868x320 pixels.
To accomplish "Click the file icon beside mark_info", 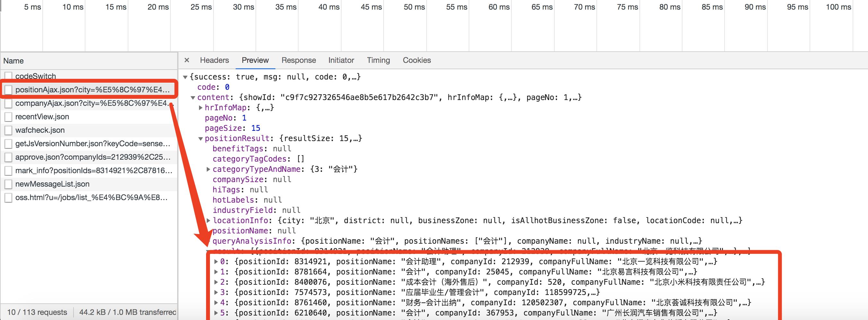I will pos(8,171).
